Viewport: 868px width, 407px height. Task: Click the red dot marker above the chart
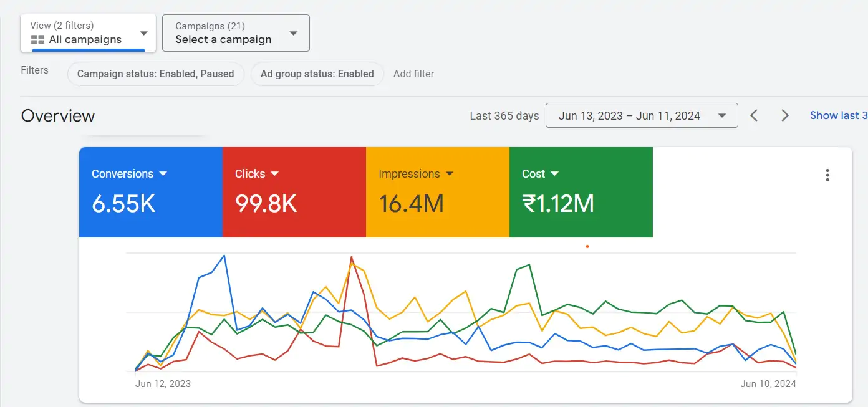pyautogui.click(x=587, y=247)
